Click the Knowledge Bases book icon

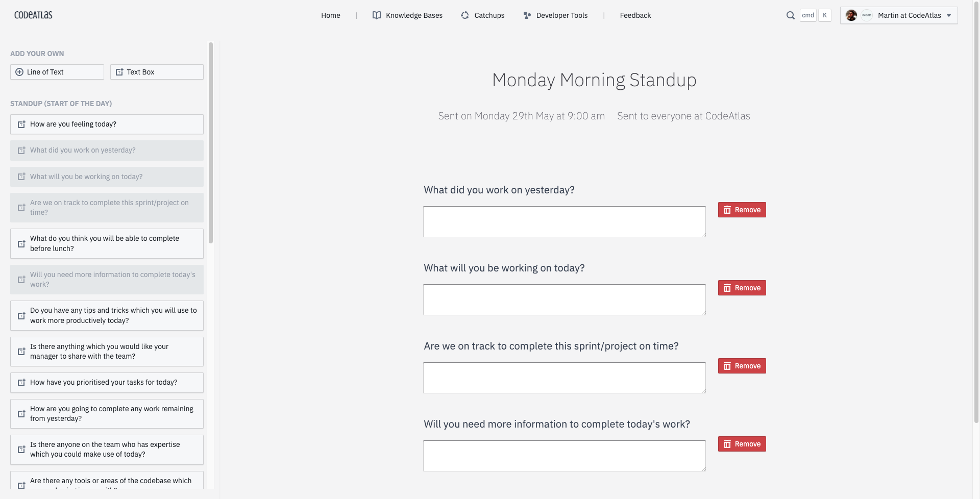pyautogui.click(x=377, y=15)
